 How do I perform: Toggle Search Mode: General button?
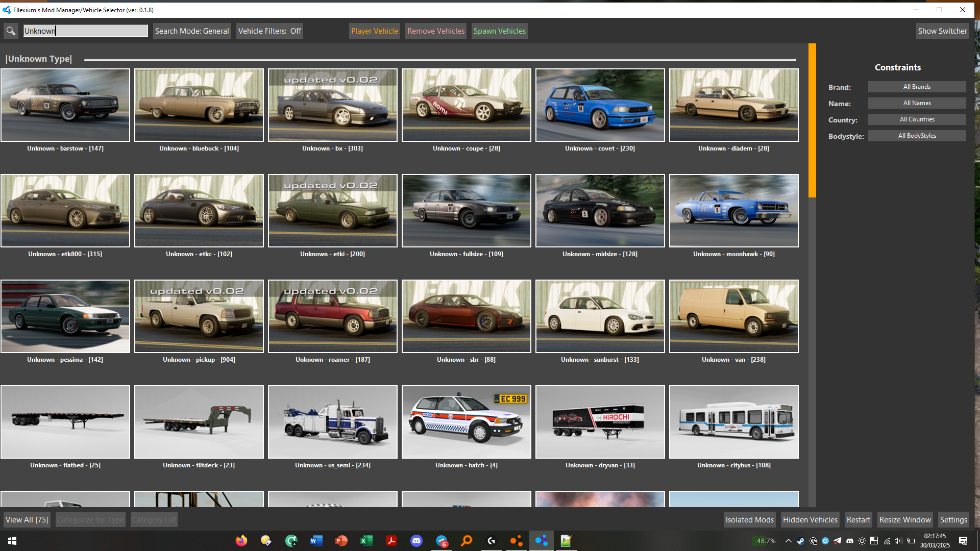192,31
